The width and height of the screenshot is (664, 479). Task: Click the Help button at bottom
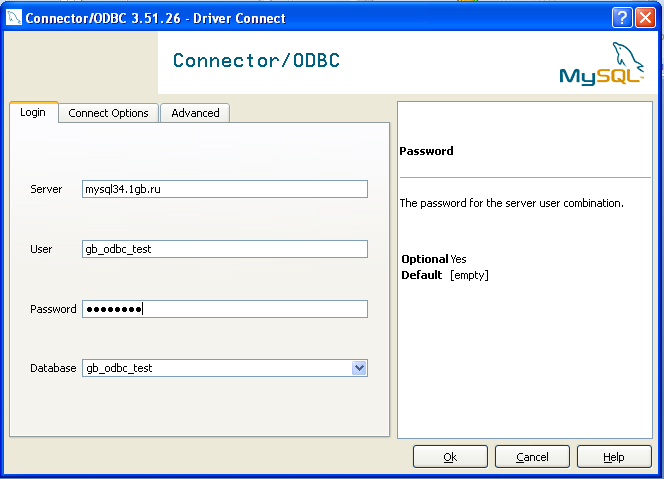[614, 457]
